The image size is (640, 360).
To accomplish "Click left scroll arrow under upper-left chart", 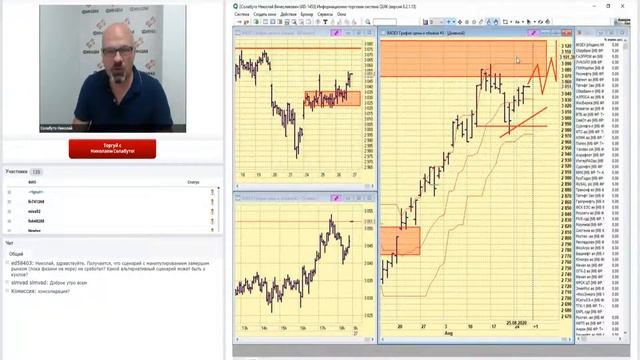I will coord(238,186).
